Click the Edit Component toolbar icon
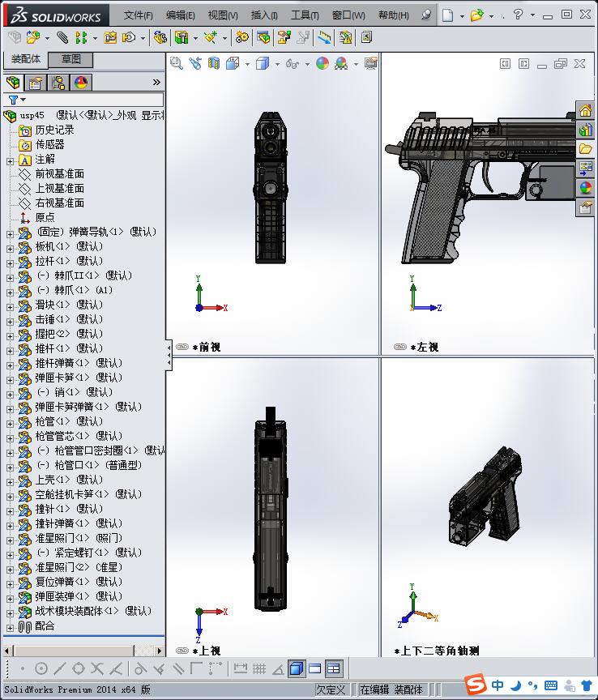The width and height of the screenshot is (598, 700). pos(15,37)
